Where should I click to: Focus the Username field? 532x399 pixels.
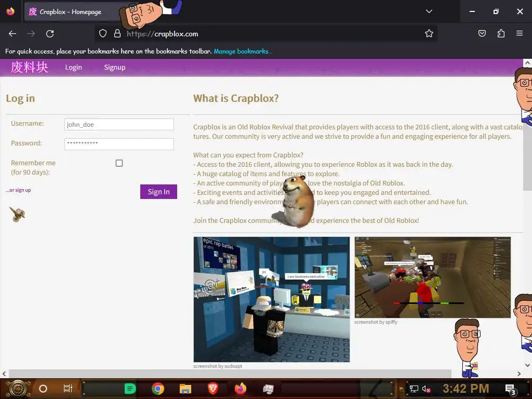coord(119,125)
